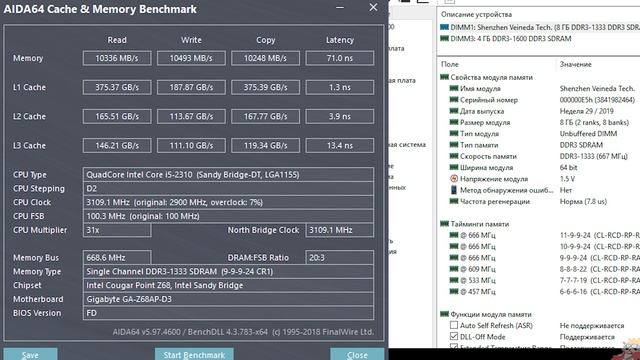The image size is (640, 360).
Task: Click the Chipset field Intel Cougar Point Z68
Action: click(228, 285)
